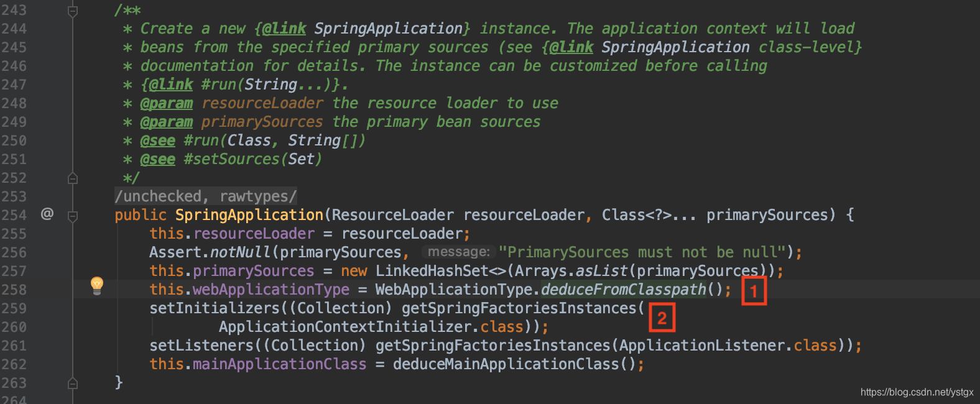Click the "Assert" class name on line 256

[x=175, y=252]
